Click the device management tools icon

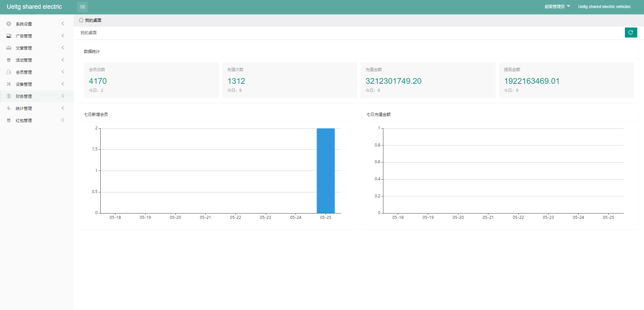(x=9, y=84)
